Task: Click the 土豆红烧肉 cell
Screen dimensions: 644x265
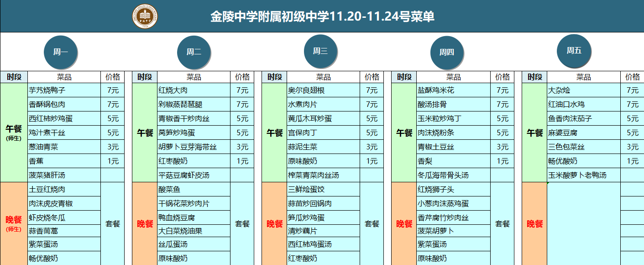Action: pos(64,189)
